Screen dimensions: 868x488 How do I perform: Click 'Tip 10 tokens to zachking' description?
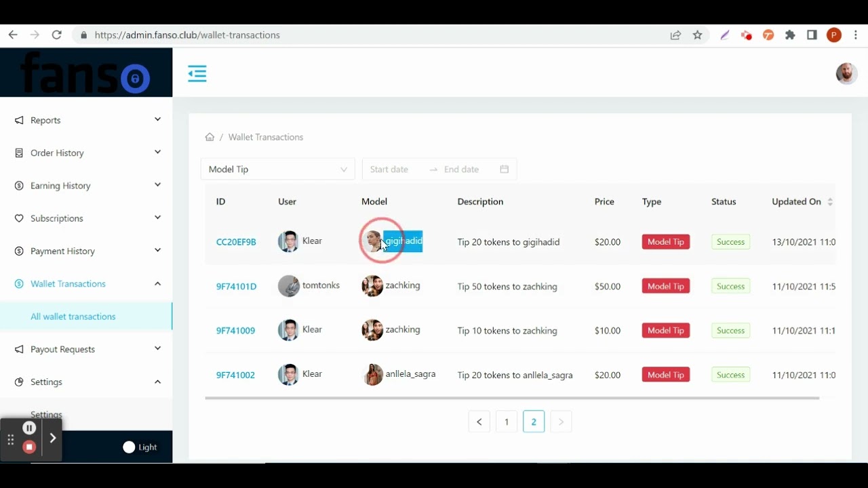(x=507, y=331)
